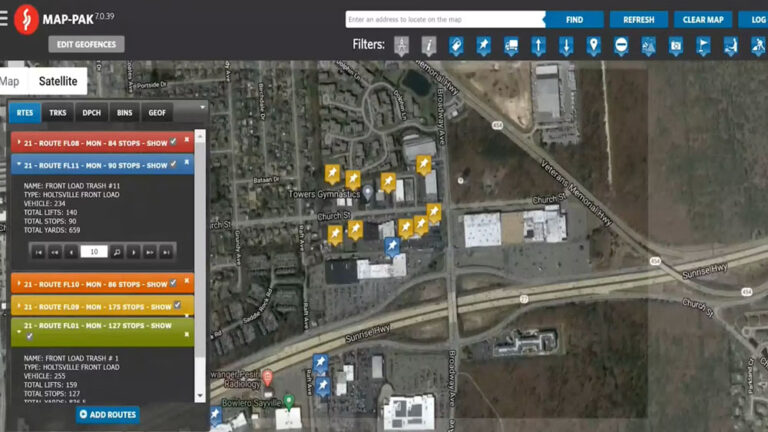This screenshot has width=768, height=432.
Task: Remove Route FL11 using its X icon
Action: tap(187, 162)
